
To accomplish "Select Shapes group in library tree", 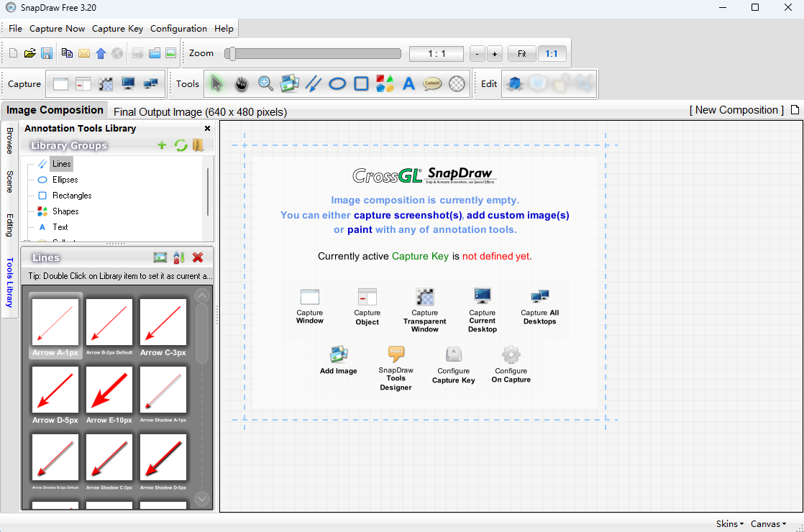I will (x=65, y=211).
